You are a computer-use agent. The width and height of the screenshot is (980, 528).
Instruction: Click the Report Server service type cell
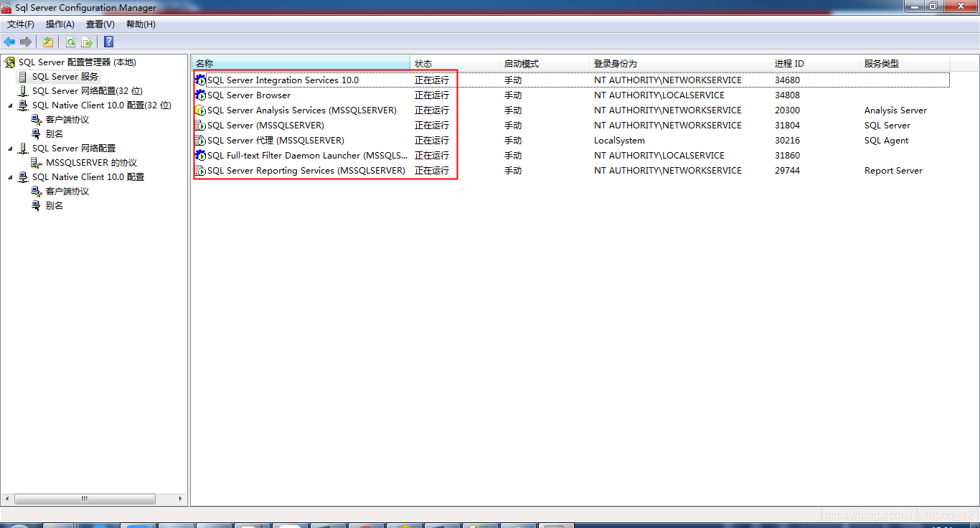point(893,171)
